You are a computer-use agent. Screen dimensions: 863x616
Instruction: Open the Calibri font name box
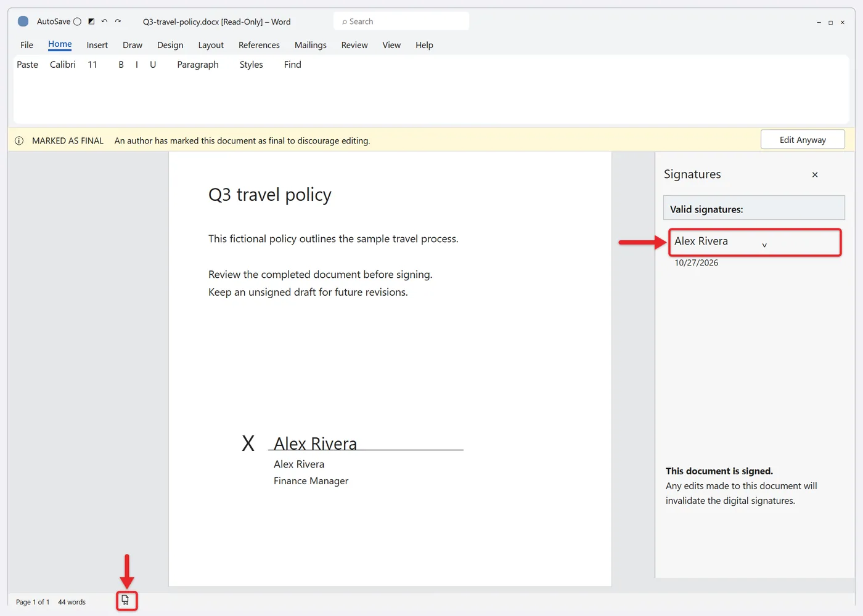pyautogui.click(x=63, y=65)
